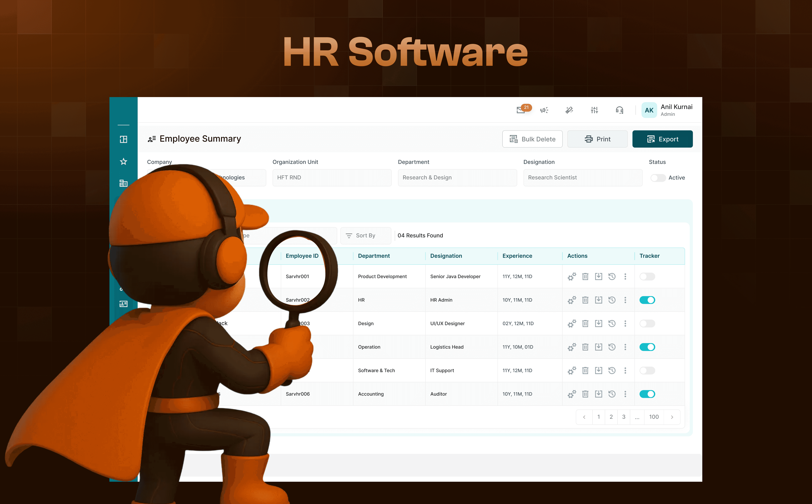Open three-dot menu for Logistics Head row
The height and width of the screenshot is (504, 812).
pyautogui.click(x=625, y=347)
